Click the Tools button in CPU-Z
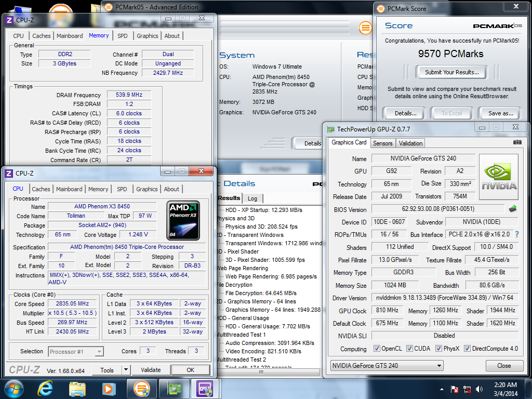Screen dimensions: 532x399 click(107, 370)
